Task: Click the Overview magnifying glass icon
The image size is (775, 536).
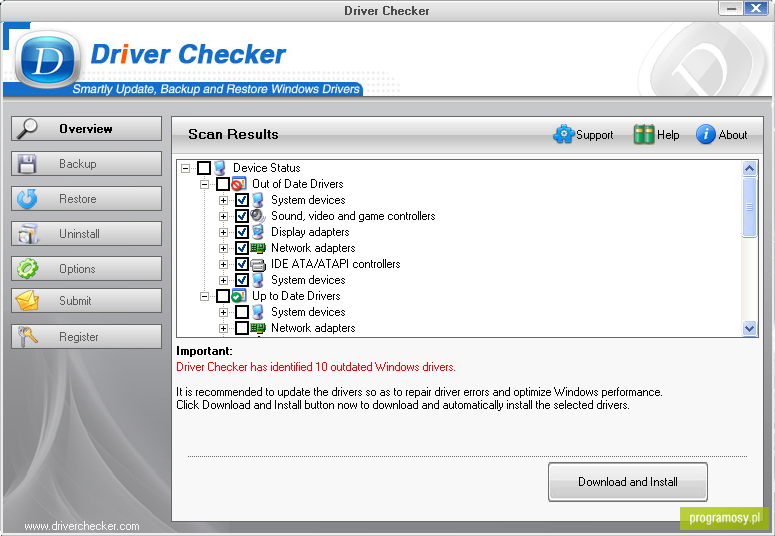Action: 27,129
